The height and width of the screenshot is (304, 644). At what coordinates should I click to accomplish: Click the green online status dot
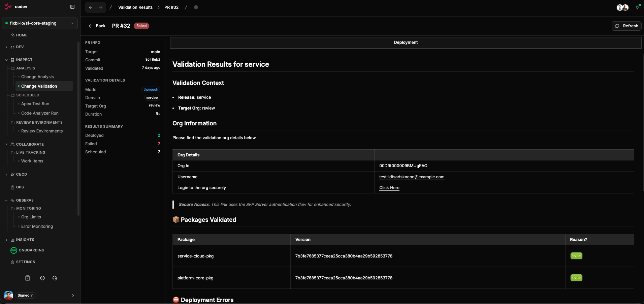coord(6,23)
